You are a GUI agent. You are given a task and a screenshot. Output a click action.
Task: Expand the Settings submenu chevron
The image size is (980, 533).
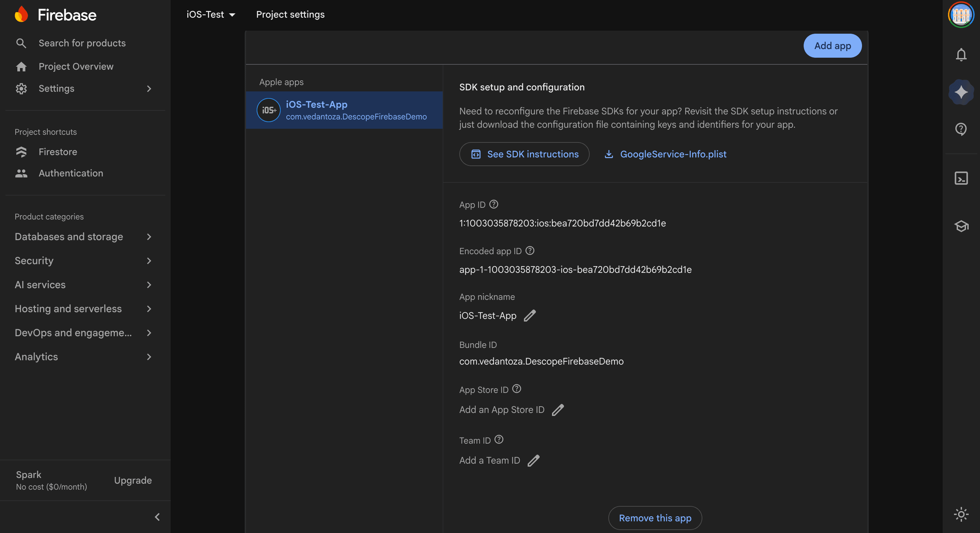[149, 89]
